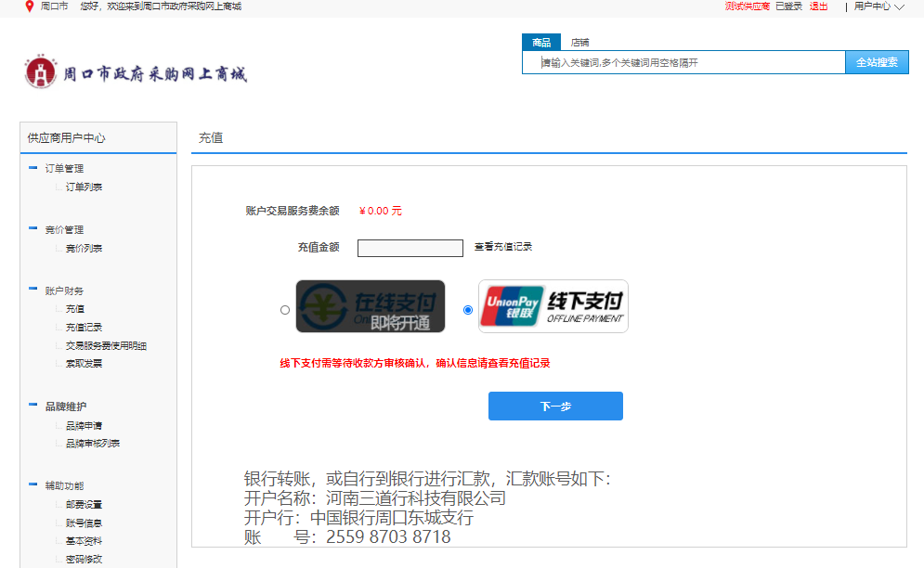This screenshot has width=924, height=568.
Task: Open the 用户中心 dropdown arrow
Action: (899, 7)
